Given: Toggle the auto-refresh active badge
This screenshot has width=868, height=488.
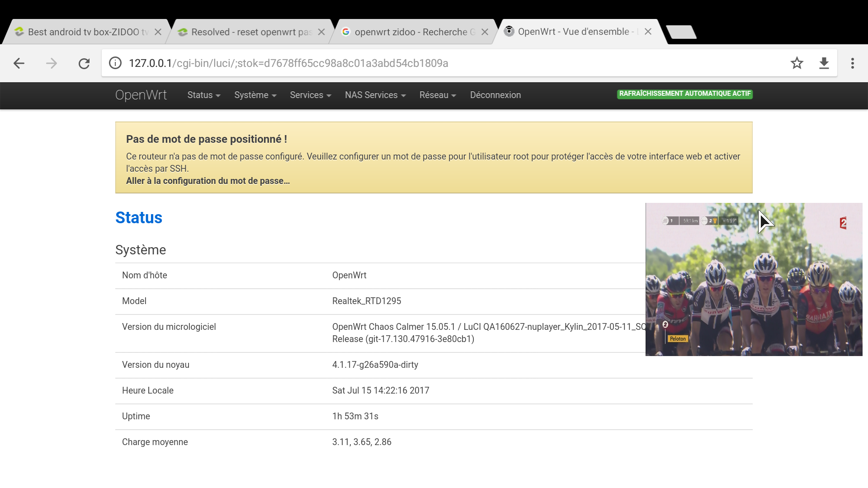Looking at the screenshot, I should click(684, 94).
